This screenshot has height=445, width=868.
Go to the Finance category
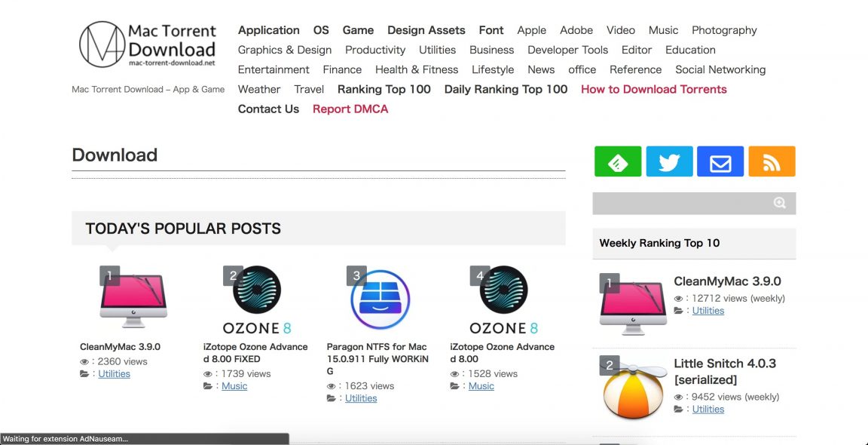pos(342,70)
